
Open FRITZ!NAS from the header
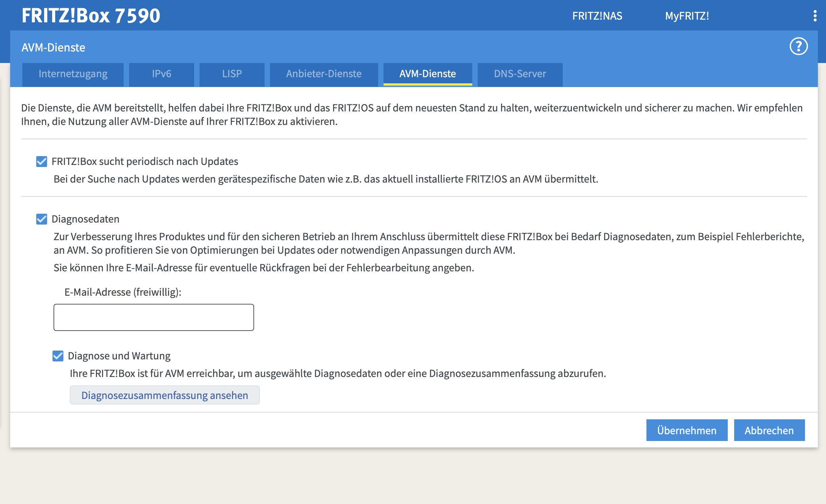(x=597, y=16)
